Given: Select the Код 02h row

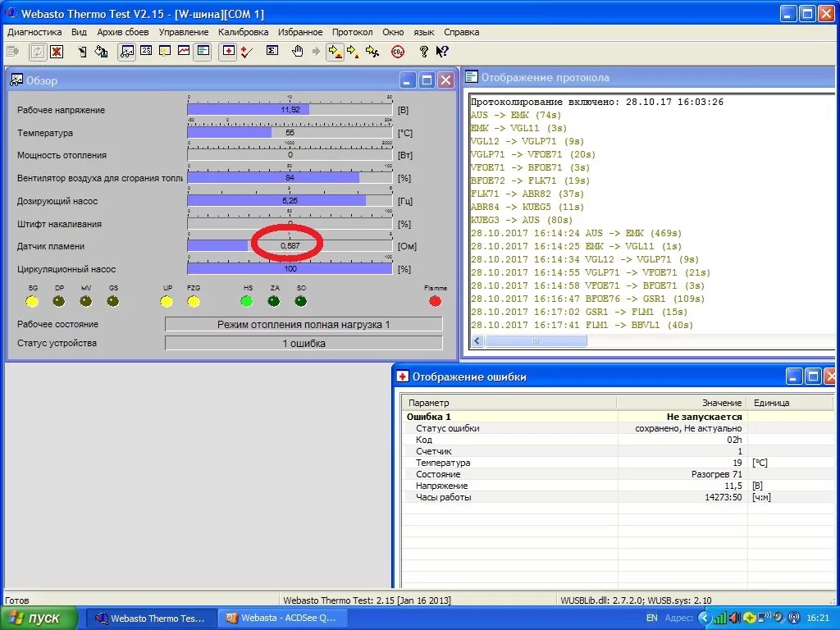Looking at the screenshot, I should (x=618, y=440).
